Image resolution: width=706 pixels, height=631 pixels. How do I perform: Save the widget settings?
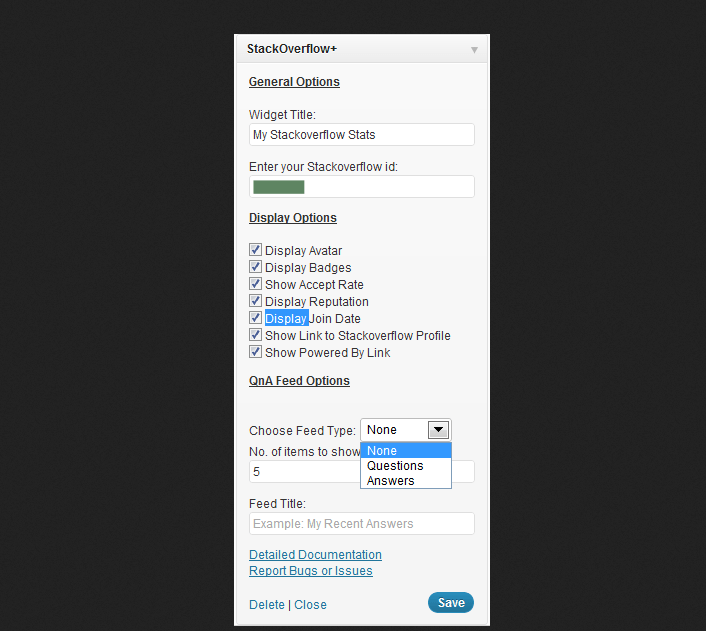pyautogui.click(x=451, y=603)
